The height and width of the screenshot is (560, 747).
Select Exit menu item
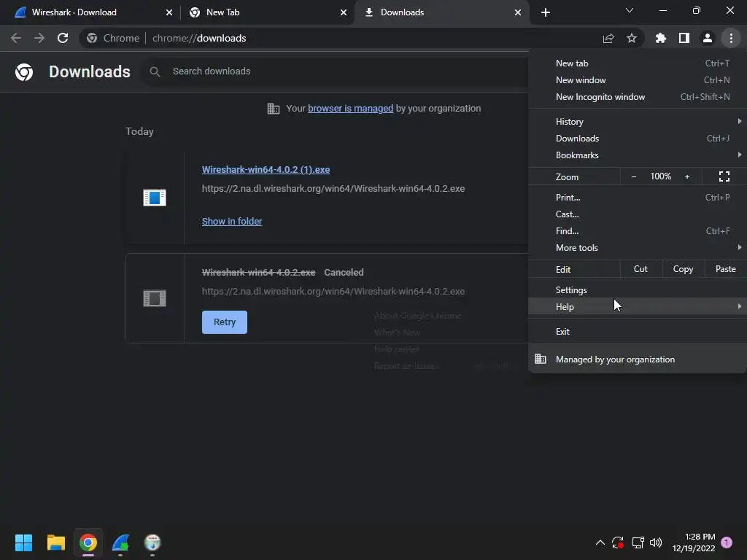click(x=638, y=332)
